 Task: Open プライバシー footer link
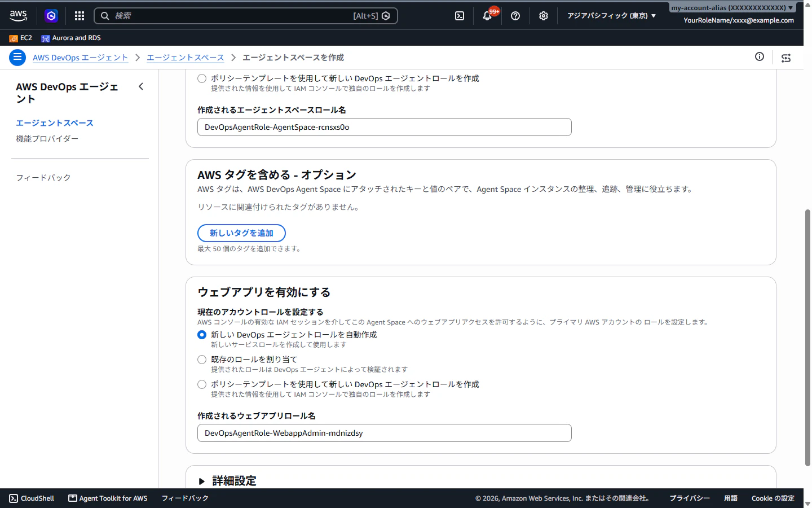690,498
